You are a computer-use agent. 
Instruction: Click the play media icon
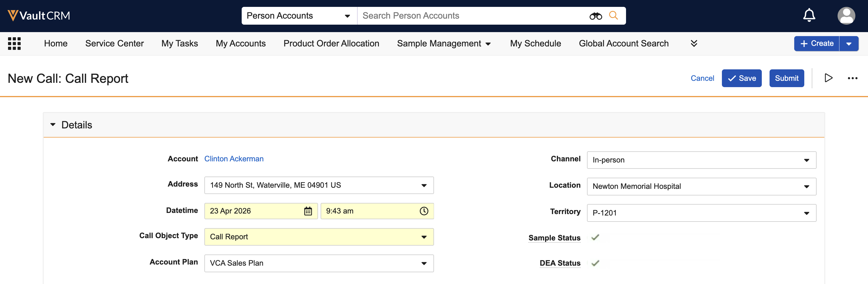pyautogui.click(x=828, y=78)
